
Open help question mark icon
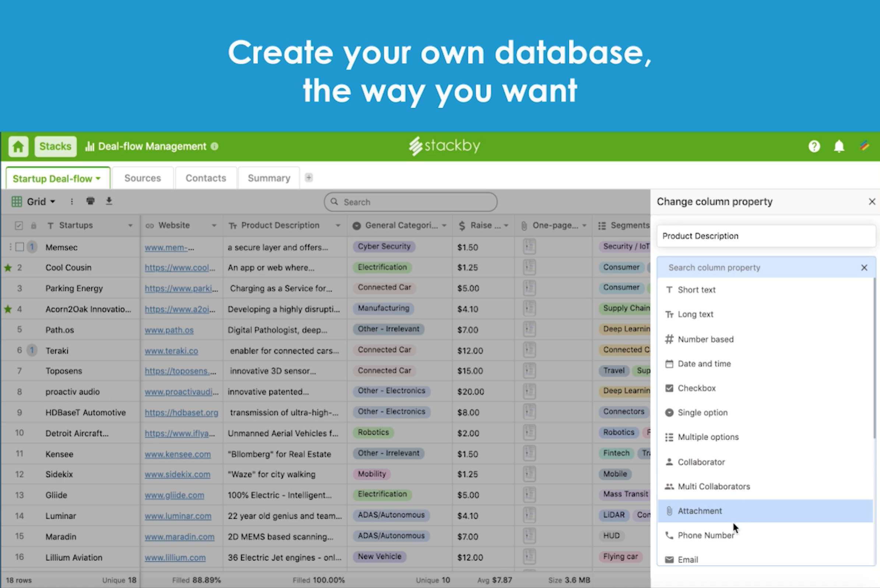pyautogui.click(x=814, y=146)
